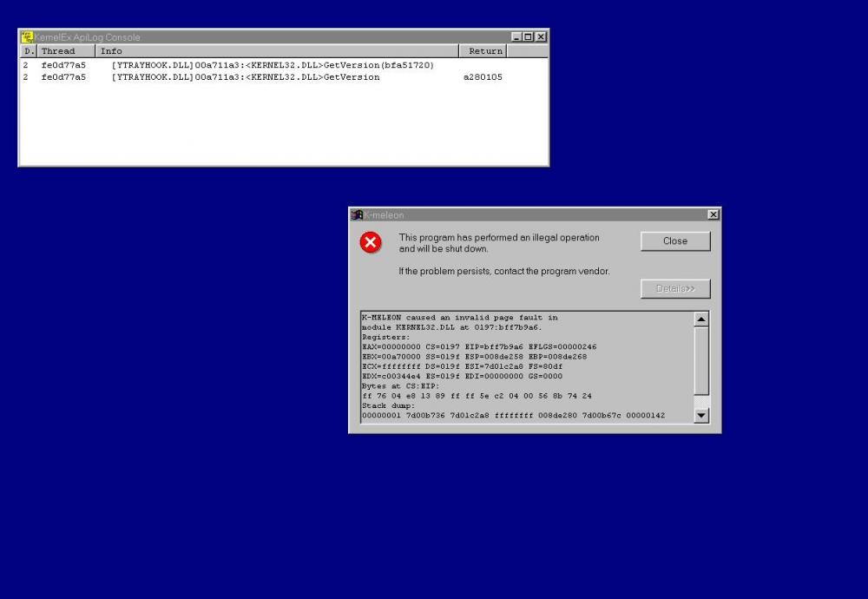Click the 'Stack dump:' line in the crash details

[x=388, y=405]
